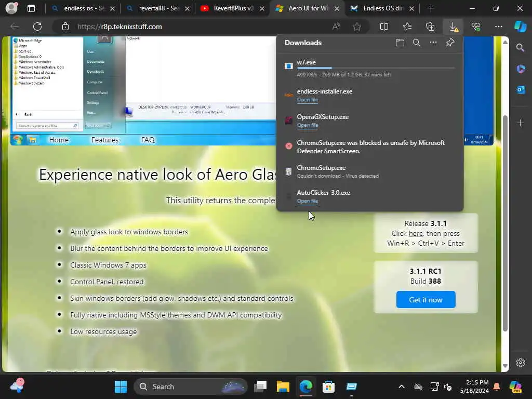Select the w7.exe download entry
532x399 pixels.
370,68
